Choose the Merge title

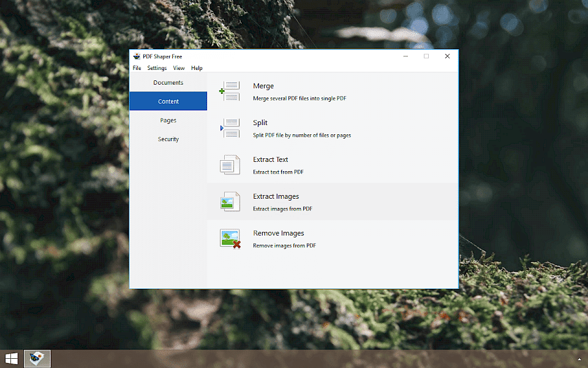click(263, 86)
